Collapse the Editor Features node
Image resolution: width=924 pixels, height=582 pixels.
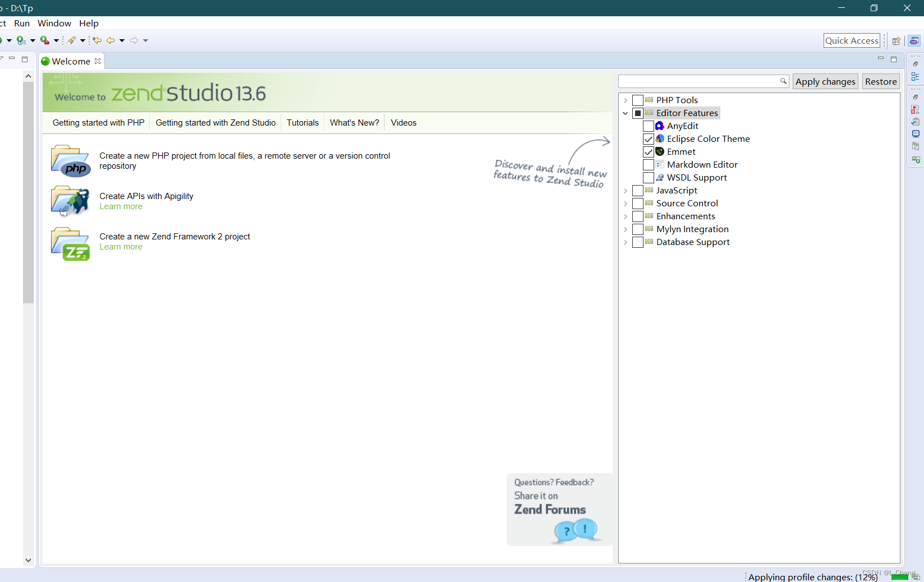pyautogui.click(x=626, y=113)
